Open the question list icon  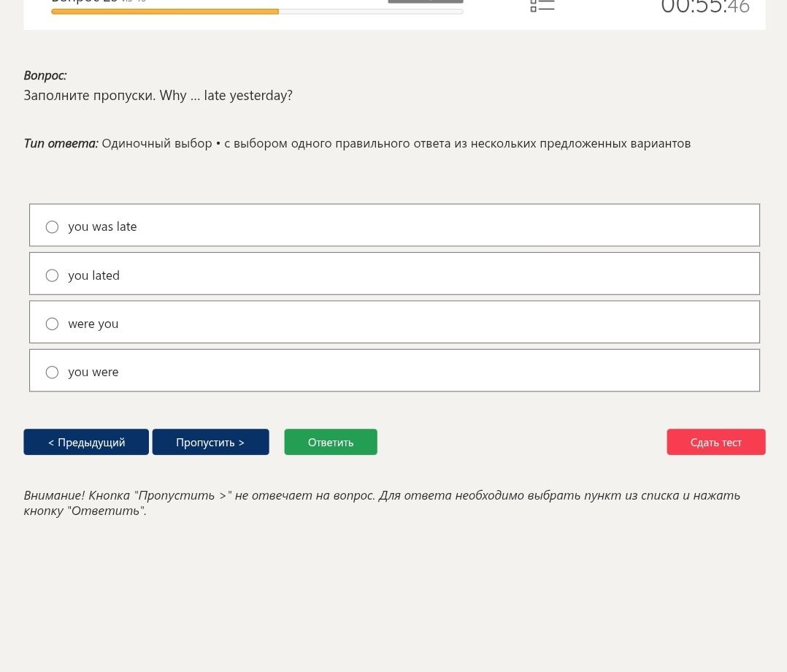click(542, 6)
